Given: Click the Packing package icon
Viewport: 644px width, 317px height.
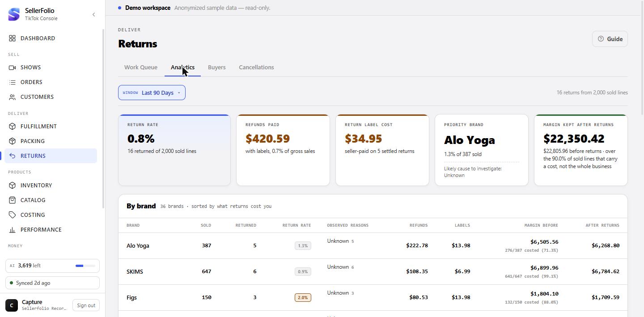Looking at the screenshot, I should click(13, 141).
